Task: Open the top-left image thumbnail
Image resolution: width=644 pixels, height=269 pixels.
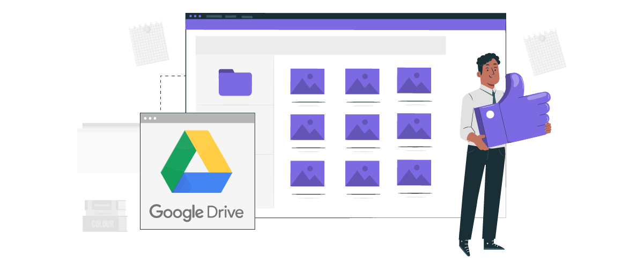Action: (x=307, y=81)
